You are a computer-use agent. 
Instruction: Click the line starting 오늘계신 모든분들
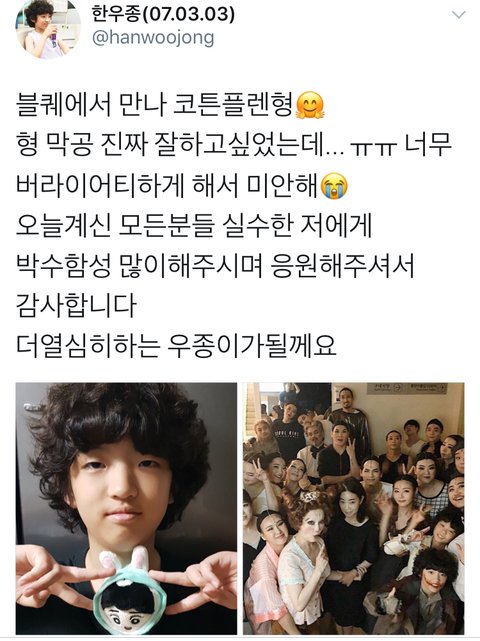(193, 226)
